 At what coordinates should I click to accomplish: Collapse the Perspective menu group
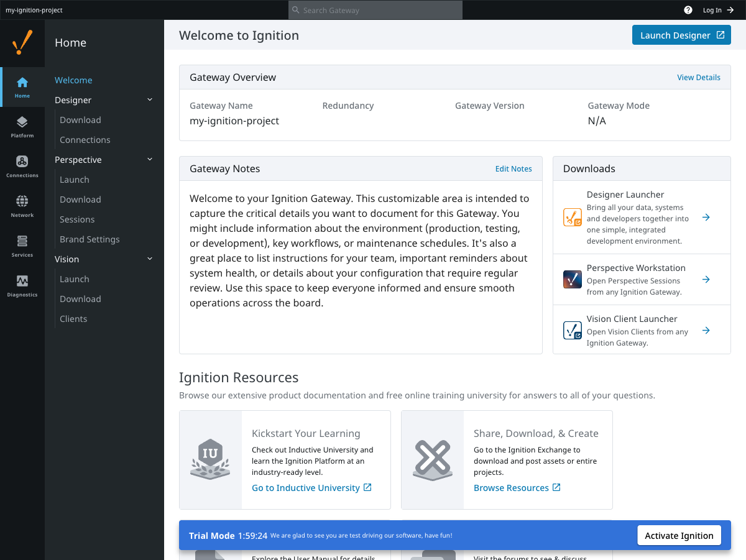coord(150,159)
